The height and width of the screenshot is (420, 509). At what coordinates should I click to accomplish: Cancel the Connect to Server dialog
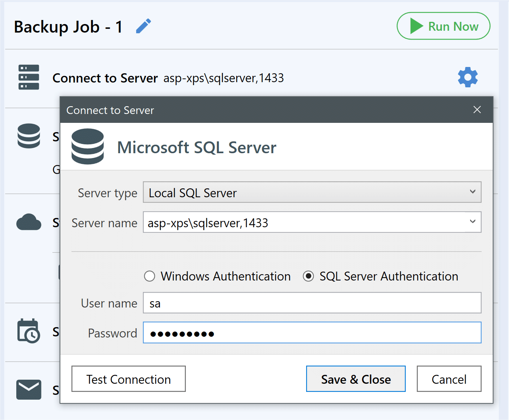point(449,379)
